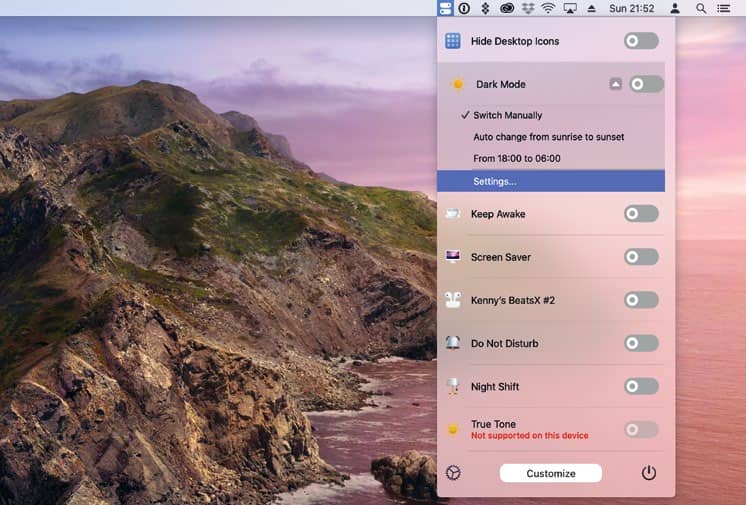This screenshot has width=746, height=505.
Task: Click the Customize button
Action: [x=550, y=473]
